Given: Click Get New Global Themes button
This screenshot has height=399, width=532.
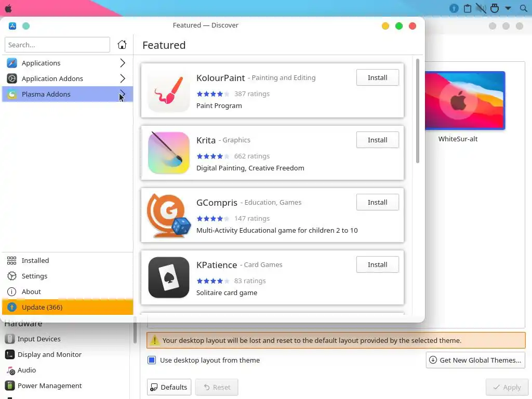Looking at the screenshot, I should point(475,360).
